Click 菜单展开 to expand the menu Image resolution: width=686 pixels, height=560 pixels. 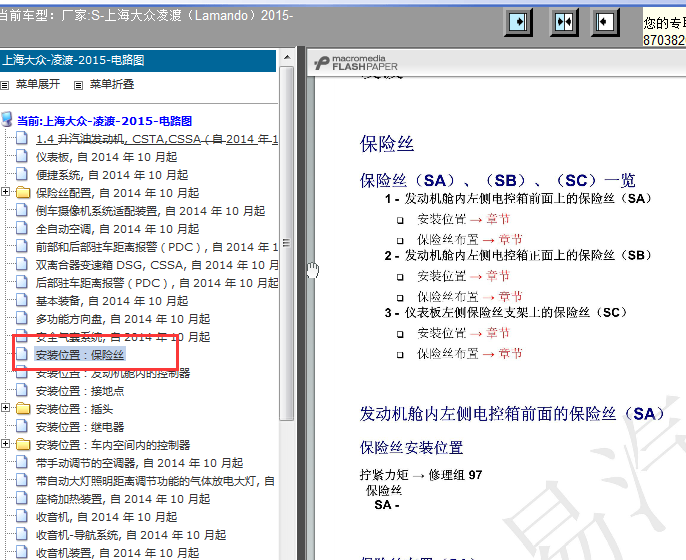[38, 84]
